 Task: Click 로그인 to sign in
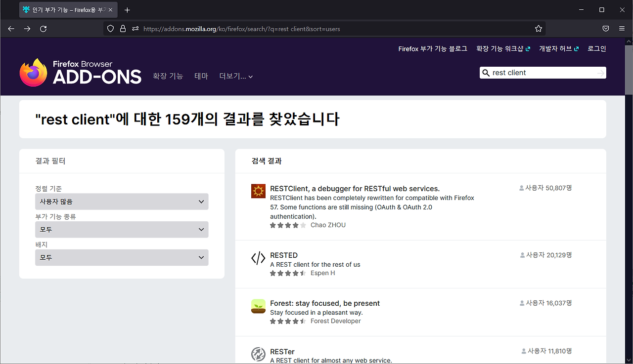coord(597,49)
